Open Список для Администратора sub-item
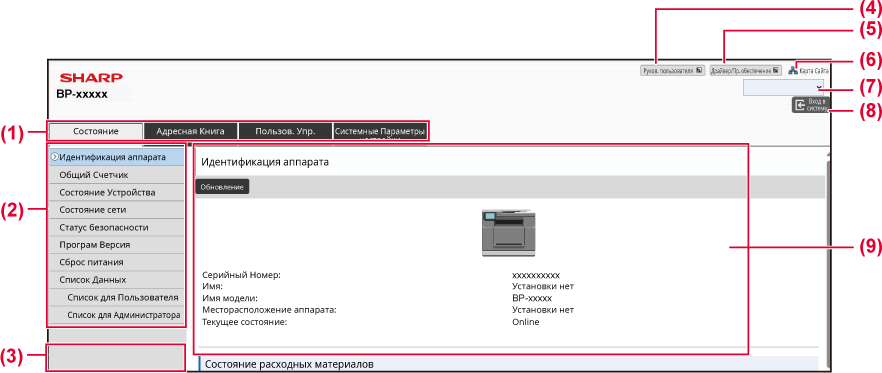Image resolution: width=882 pixels, height=373 pixels. pos(116,314)
